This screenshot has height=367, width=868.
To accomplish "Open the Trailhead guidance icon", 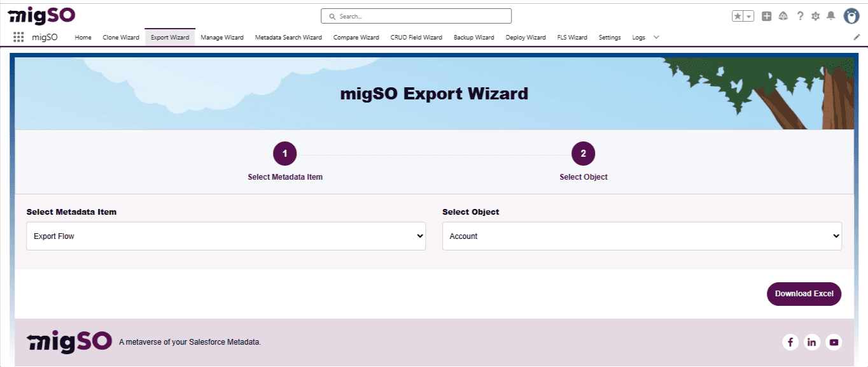I will pyautogui.click(x=783, y=17).
